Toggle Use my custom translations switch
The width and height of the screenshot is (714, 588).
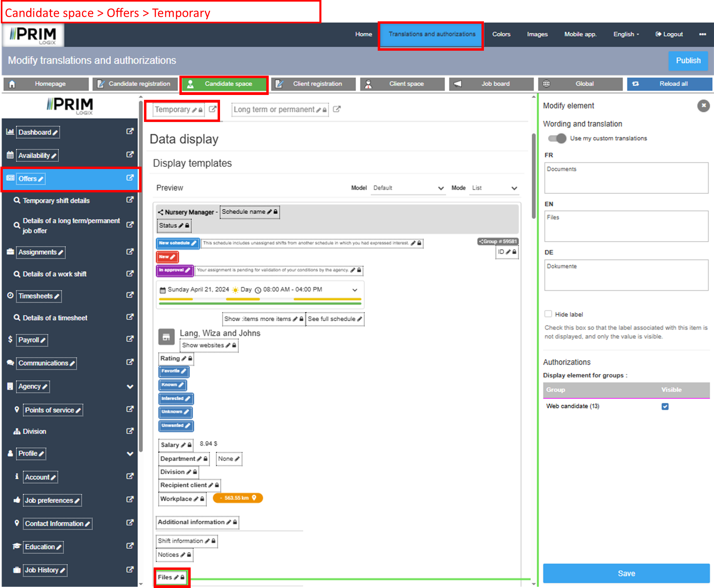click(557, 138)
